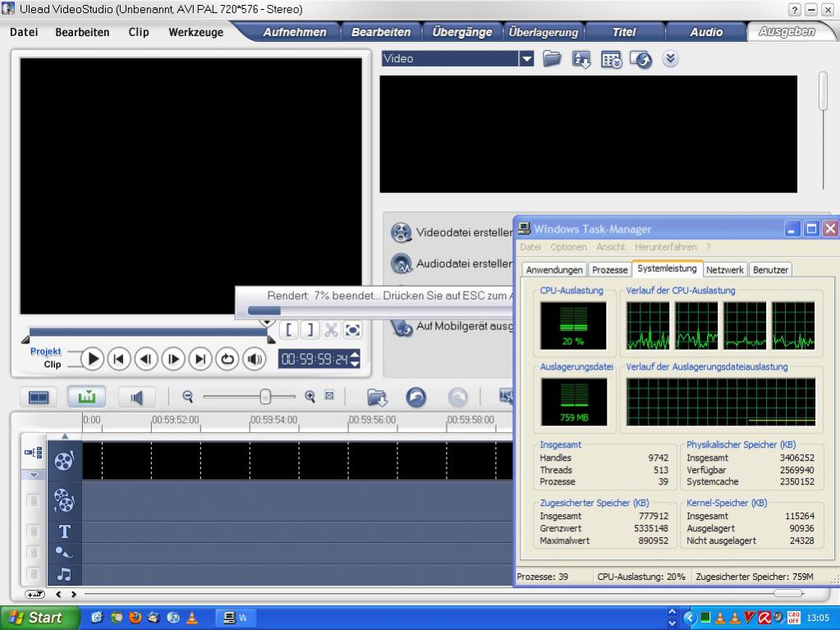Click the zoom in magnifier
Screen dimensions: 840x630
[310, 397]
